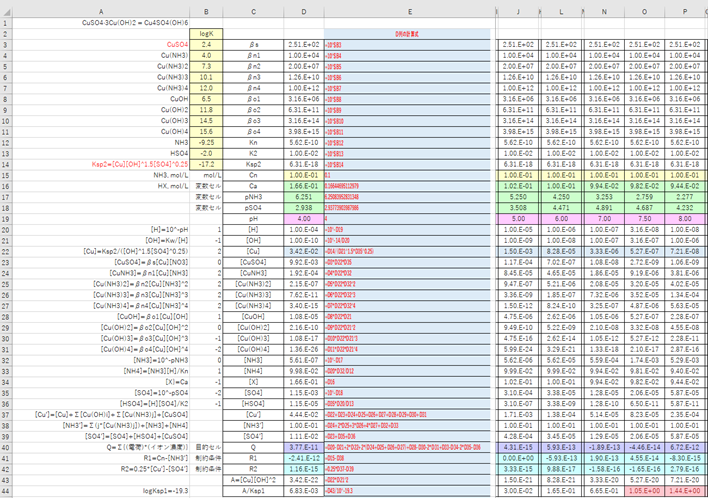Click the D列の計算式 header cell
This screenshot has width=708, height=498.
[407, 34]
